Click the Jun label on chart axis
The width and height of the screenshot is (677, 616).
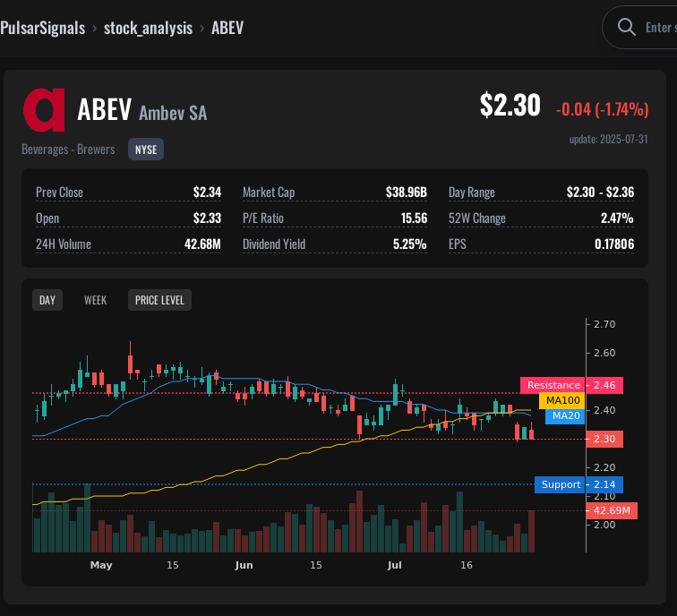tap(244, 565)
